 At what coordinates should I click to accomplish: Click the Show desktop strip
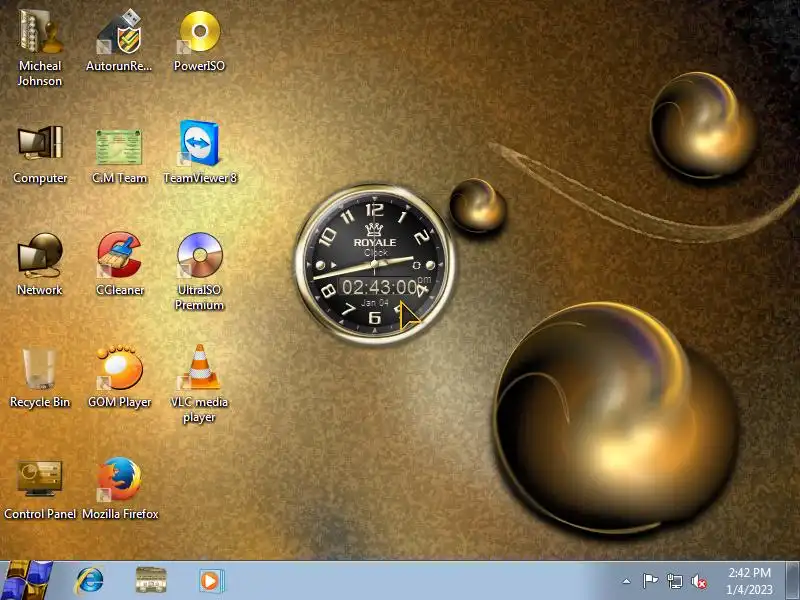tap(793, 581)
